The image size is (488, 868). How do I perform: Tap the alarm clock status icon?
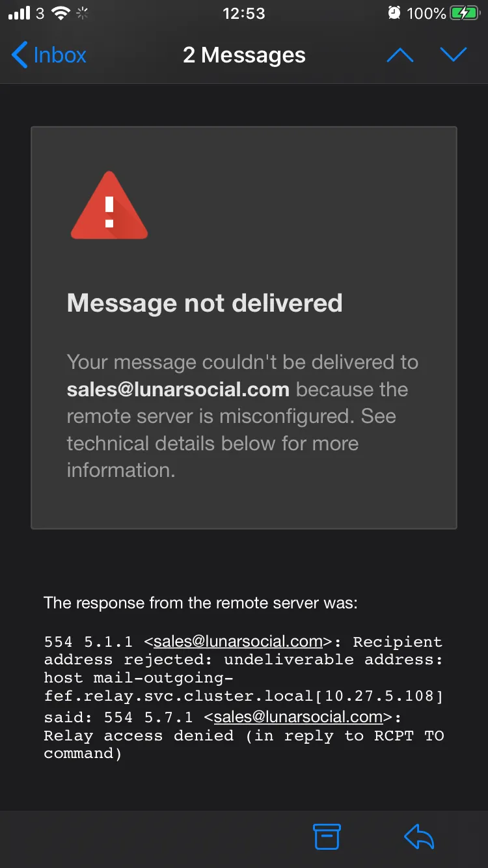click(x=394, y=14)
